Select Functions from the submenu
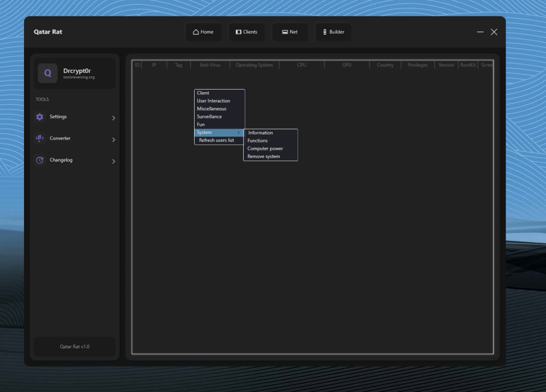Image resolution: width=546 pixels, height=392 pixels. (x=258, y=141)
